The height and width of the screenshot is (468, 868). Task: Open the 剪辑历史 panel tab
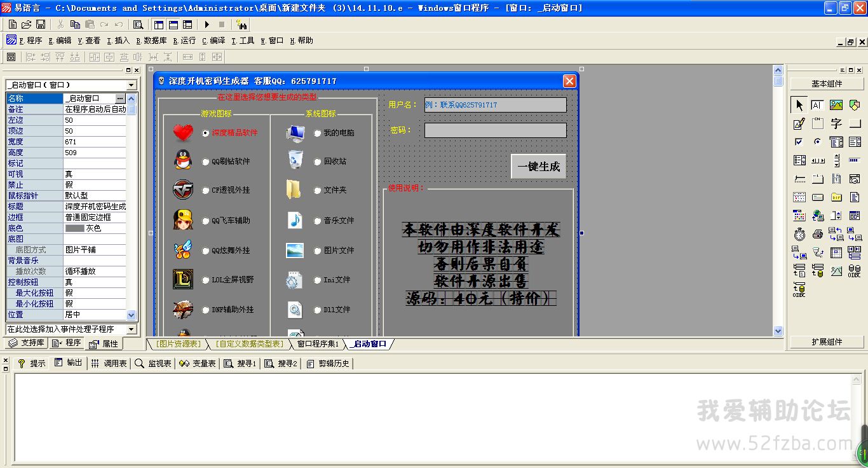point(329,363)
